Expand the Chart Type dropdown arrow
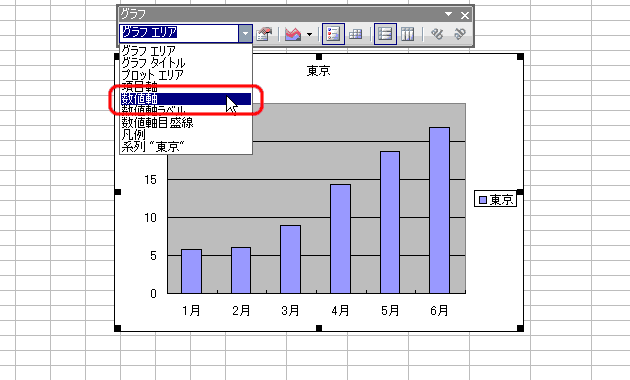The image size is (630, 380). point(309,34)
